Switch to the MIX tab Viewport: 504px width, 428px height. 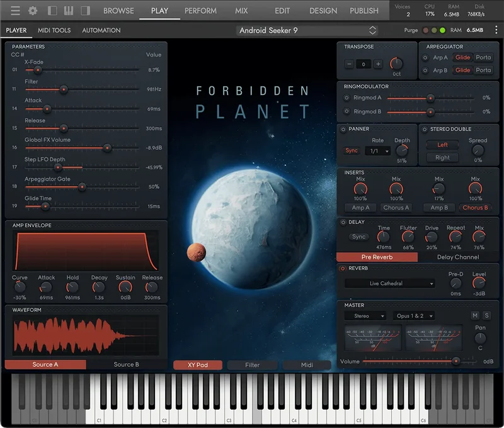(x=241, y=11)
